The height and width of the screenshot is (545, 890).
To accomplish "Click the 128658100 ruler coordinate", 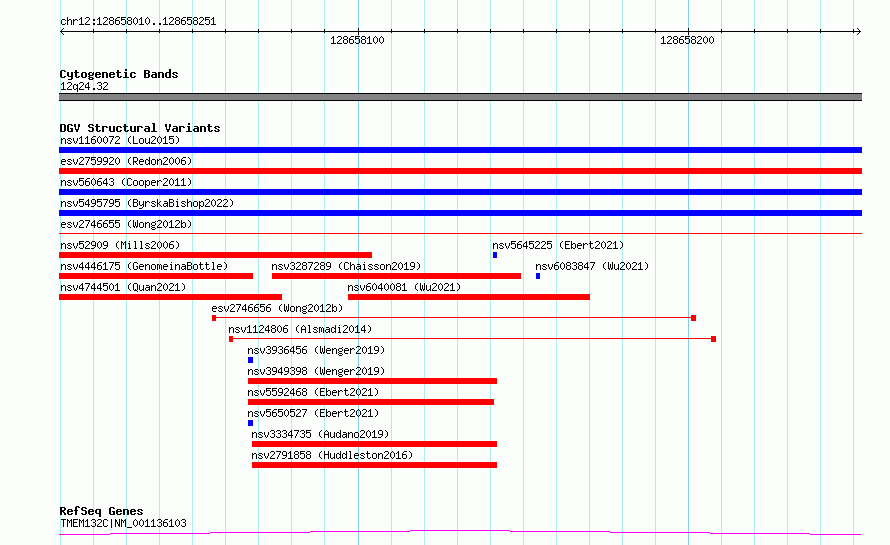I will (x=357, y=40).
